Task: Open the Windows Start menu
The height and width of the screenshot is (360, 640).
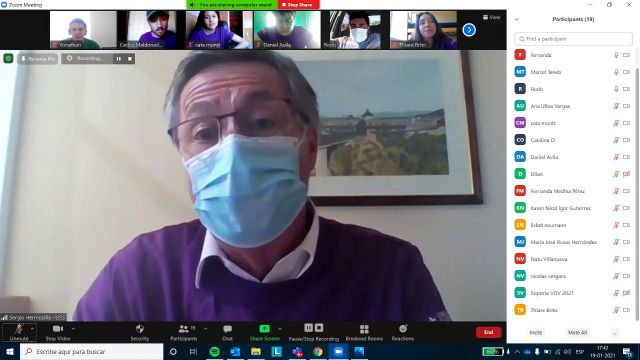Action: (x=10, y=351)
